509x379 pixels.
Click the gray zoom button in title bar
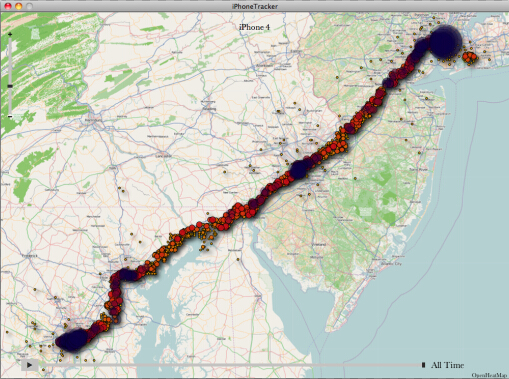pyautogui.click(x=30, y=6)
